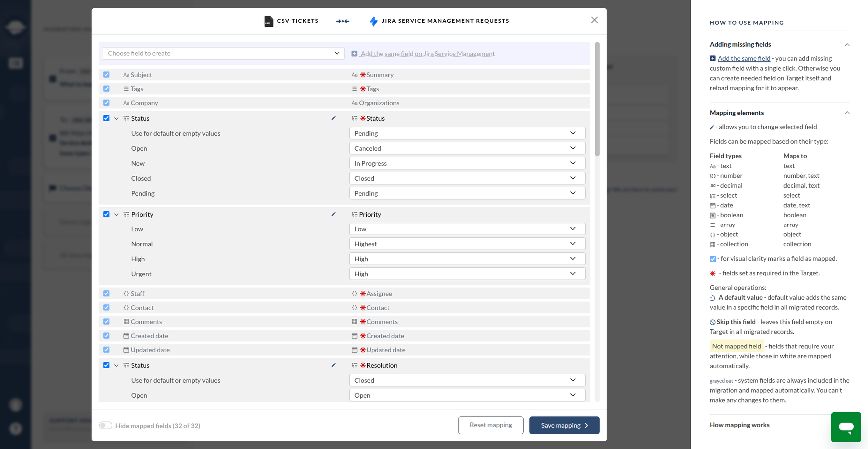Open the Pending status row dropdown
868x449 pixels.
click(467, 193)
